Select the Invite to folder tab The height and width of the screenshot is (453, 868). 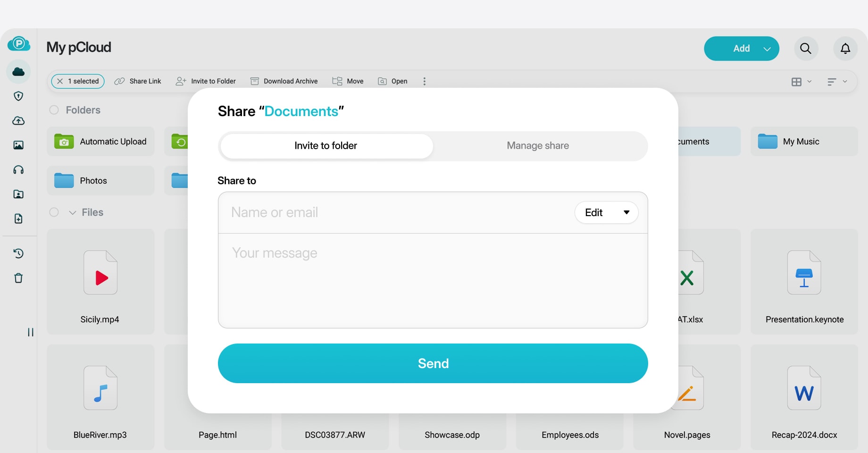[326, 146]
